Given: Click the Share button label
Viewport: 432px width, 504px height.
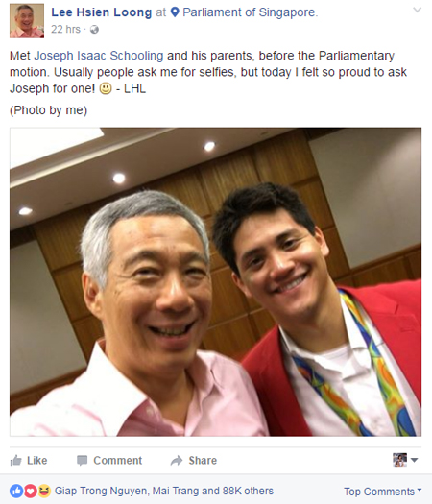Looking at the screenshot, I should 203,460.
